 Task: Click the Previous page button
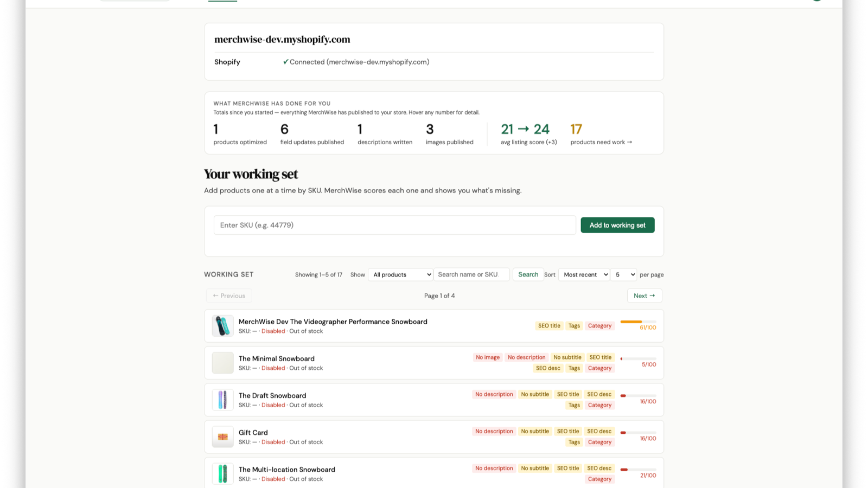(229, 296)
